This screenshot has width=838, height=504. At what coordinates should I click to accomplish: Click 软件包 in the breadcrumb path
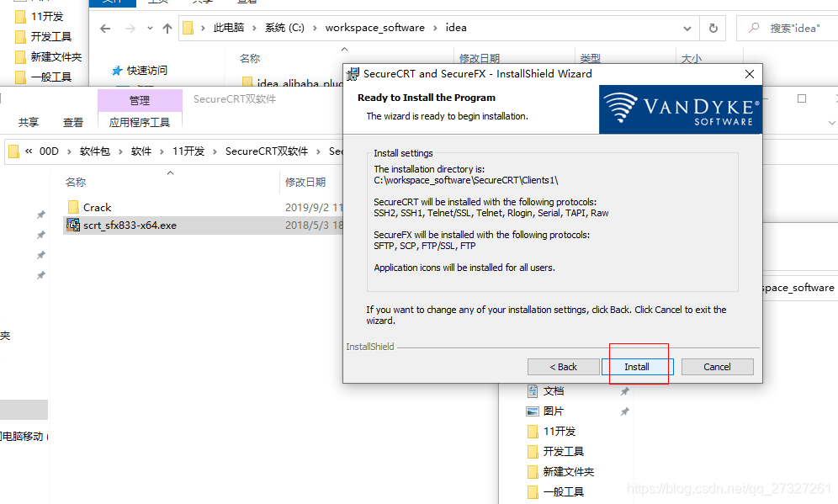pyautogui.click(x=94, y=151)
